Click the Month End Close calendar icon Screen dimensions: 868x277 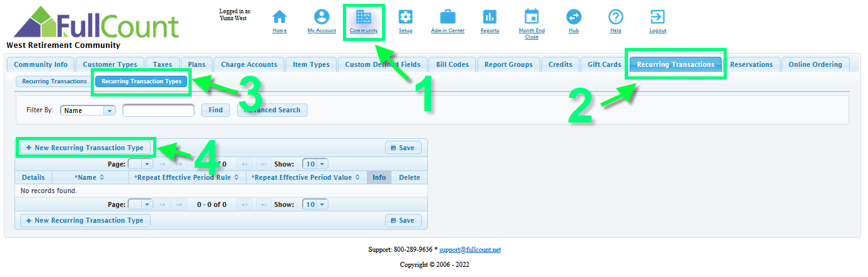531,17
